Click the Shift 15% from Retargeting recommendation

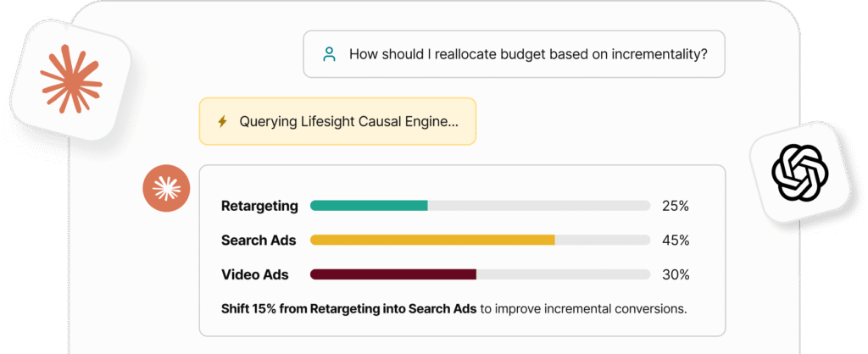[x=348, y=308]
